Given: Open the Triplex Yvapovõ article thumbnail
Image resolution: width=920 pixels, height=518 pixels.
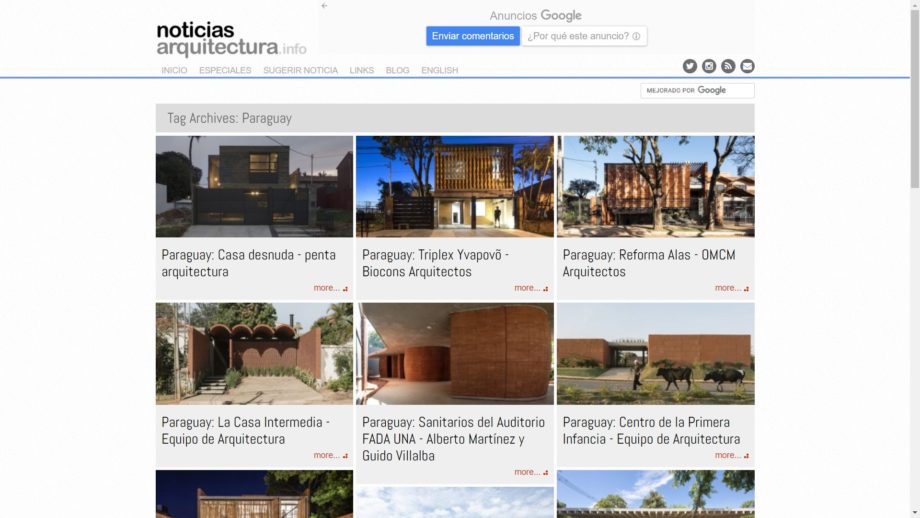Looking at the screenshot, I should point(455,187).
